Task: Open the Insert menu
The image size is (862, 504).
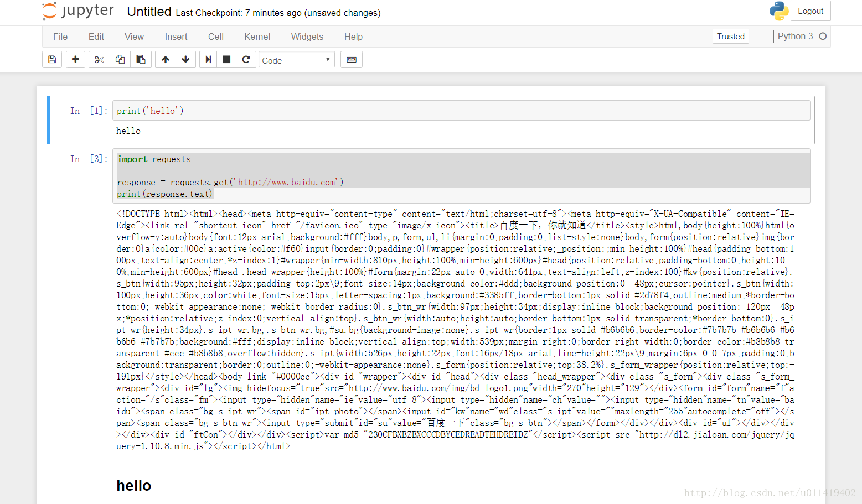Action: pyautogui.click(x=176, y=37)
